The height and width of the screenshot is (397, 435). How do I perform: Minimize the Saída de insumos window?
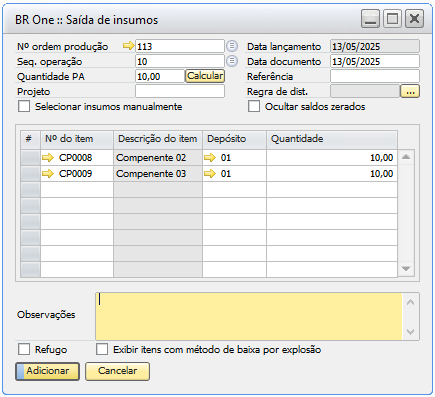click(370, 19)
